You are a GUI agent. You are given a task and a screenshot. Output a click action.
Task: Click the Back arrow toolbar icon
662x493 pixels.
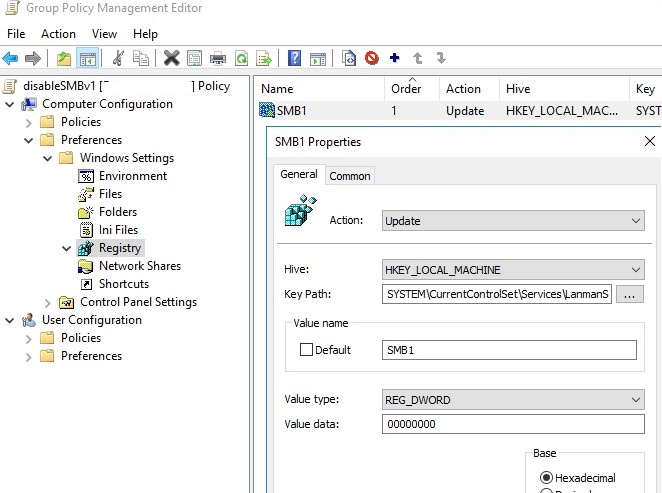click(11, 58)
